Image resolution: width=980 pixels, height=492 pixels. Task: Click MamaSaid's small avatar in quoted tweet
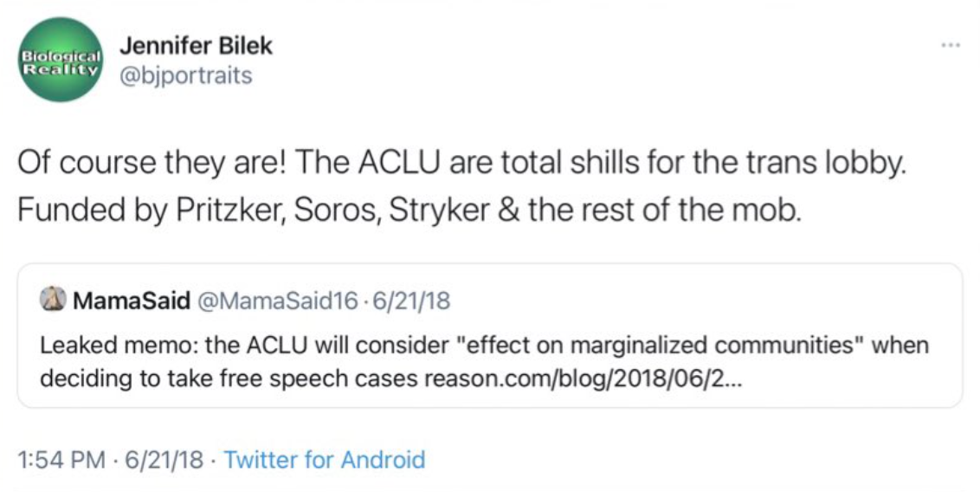click(51, 301)
